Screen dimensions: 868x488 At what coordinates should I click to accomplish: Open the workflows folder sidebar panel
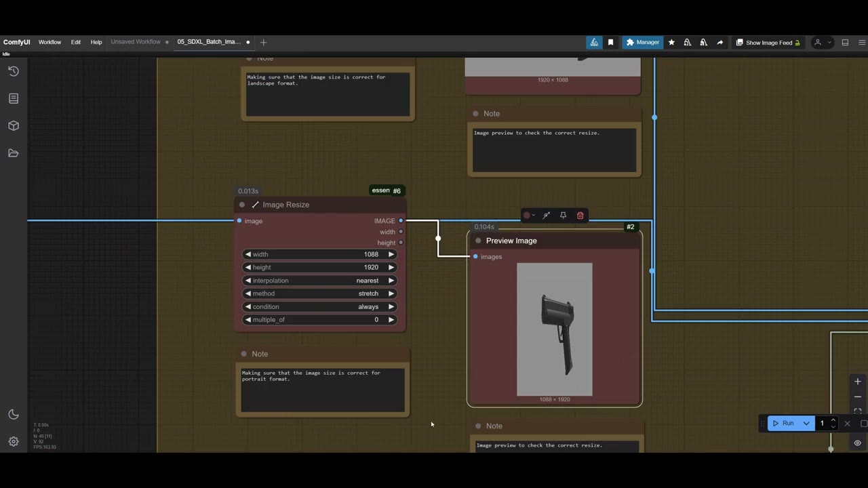(14, 153)
